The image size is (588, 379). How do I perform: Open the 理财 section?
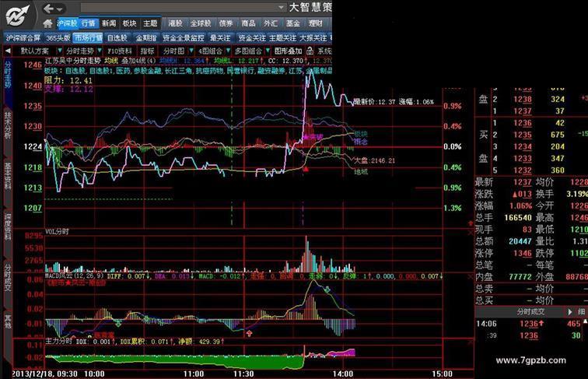[315, 23]
